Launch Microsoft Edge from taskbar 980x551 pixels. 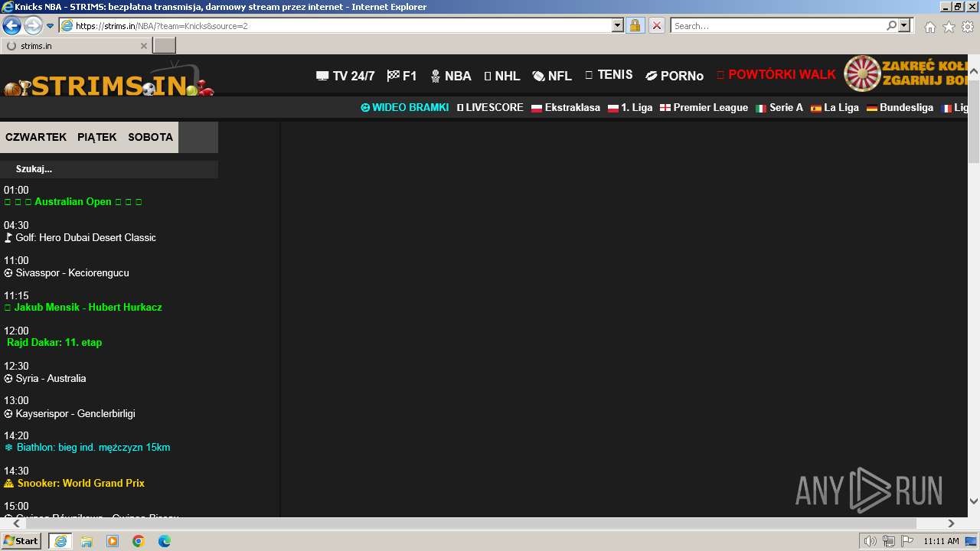point(165,541)
